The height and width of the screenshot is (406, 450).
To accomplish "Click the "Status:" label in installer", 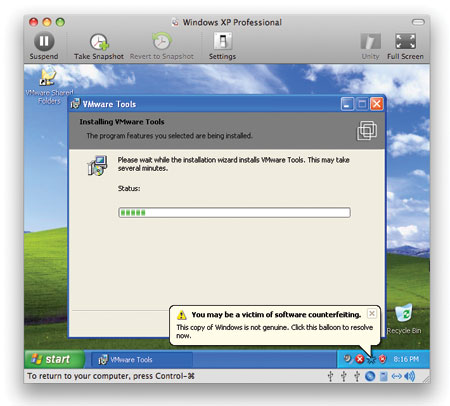I will 129,189.
